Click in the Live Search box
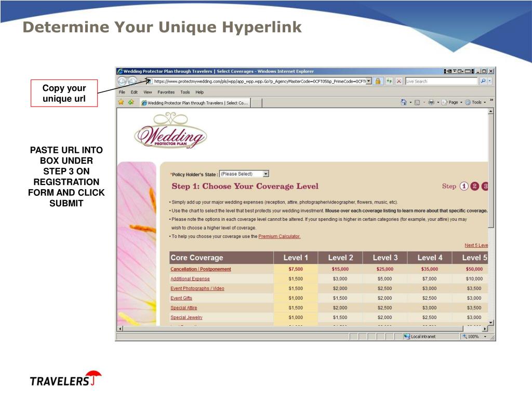This screenshot has width=532, height=399. point(441,82)
